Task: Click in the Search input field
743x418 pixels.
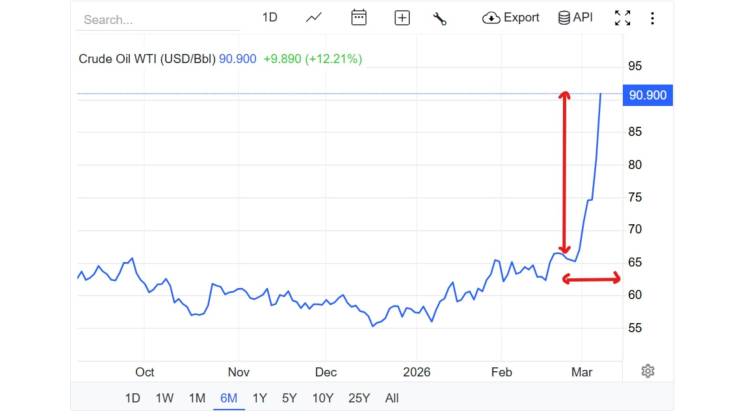Action: 160,19
